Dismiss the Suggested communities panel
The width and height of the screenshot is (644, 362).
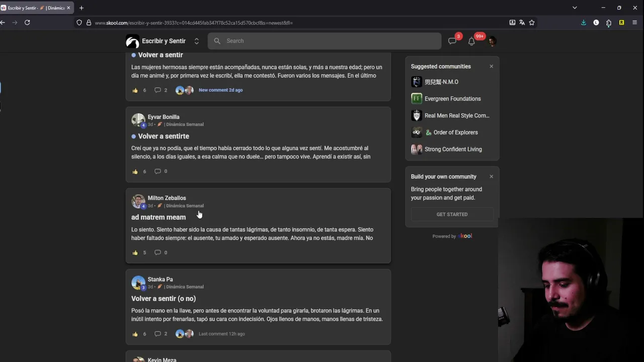click(492, 66)
